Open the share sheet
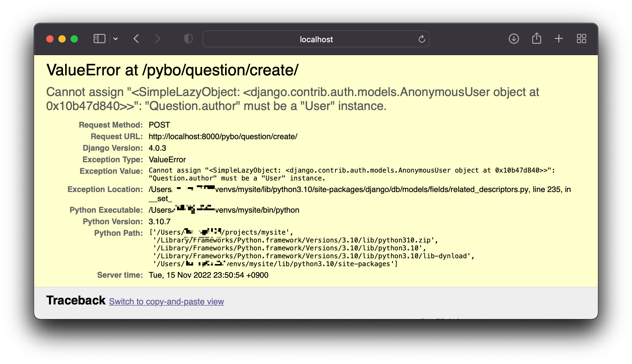The height and width of the screenshot is (364, 632). (537, 39)
